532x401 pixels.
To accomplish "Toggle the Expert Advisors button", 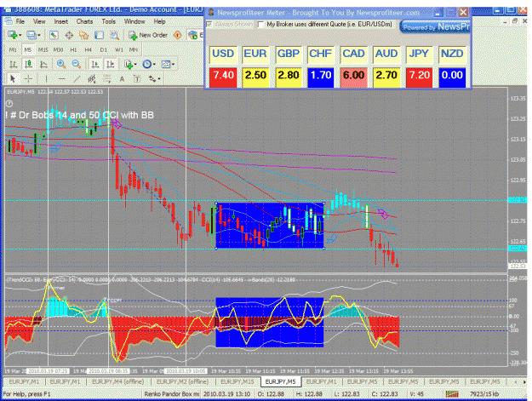I will [x=195, y=35].
